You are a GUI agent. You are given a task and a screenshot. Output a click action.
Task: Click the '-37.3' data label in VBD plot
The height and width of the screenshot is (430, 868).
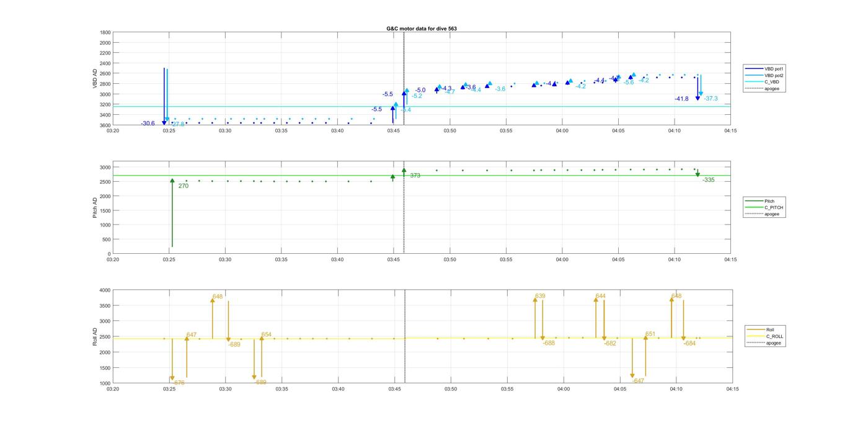coord(711,99)
